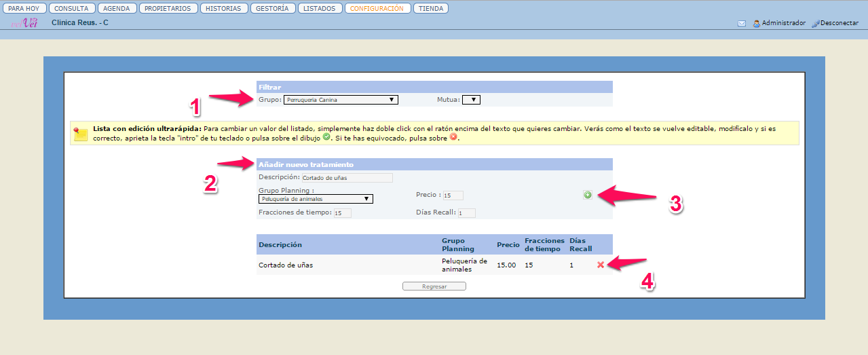Click the Administrador user icon

[x=756, y=23]
